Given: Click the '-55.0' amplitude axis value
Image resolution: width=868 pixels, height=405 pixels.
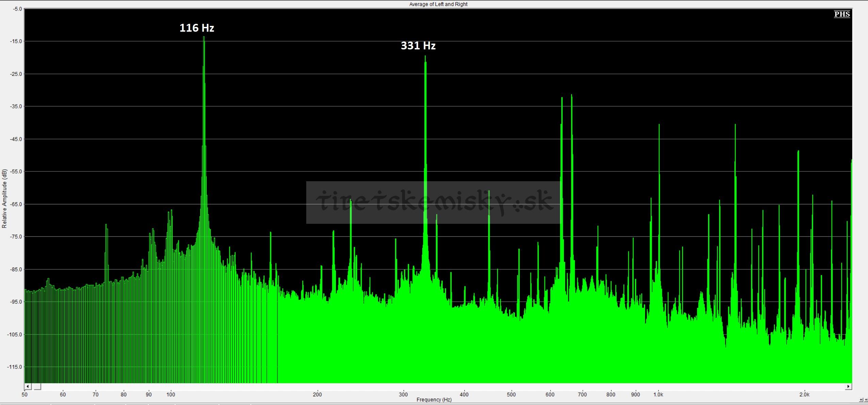Looking at the screenshot, I should pyautogui.click(x=16, y=171).
